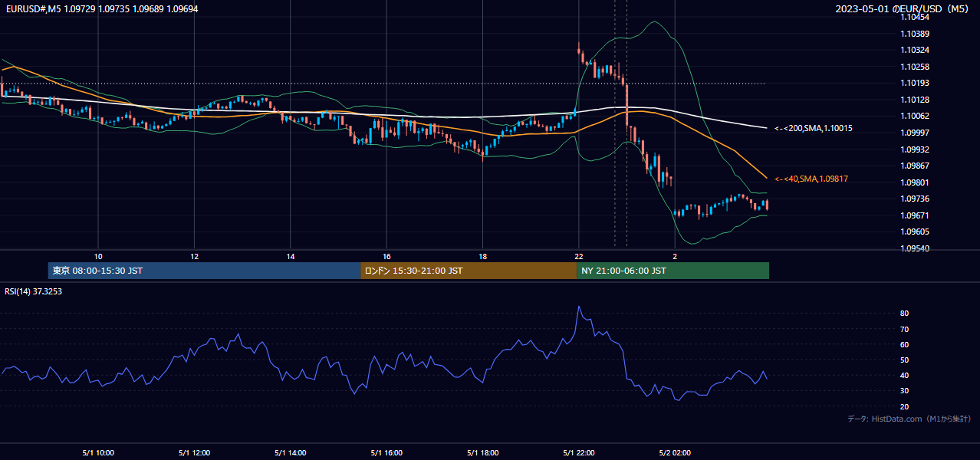Click price axis value 1.10389

point(915,34)
